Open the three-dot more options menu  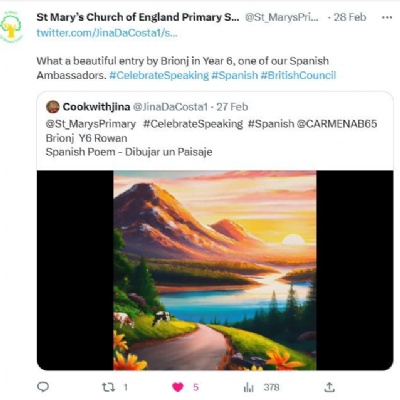click(x=387, y=17)
